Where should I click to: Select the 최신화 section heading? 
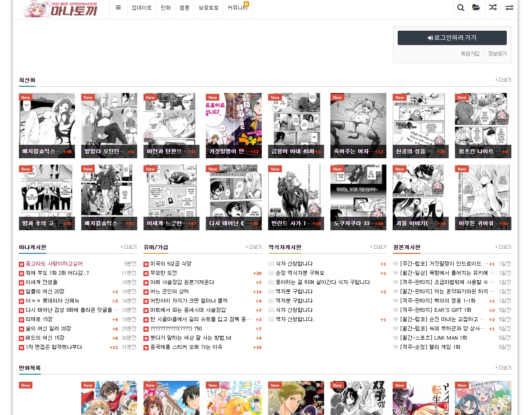[x=27, y=80]
